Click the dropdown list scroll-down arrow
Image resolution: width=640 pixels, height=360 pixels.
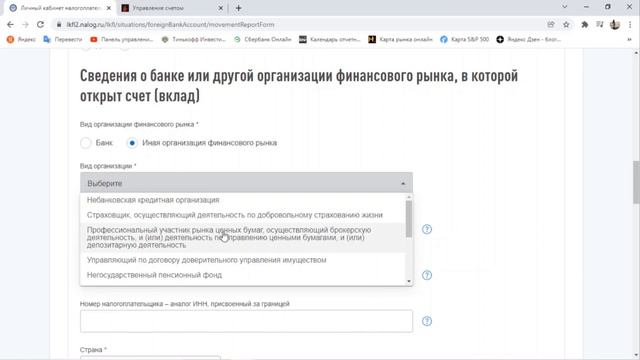tap(409, 281)
